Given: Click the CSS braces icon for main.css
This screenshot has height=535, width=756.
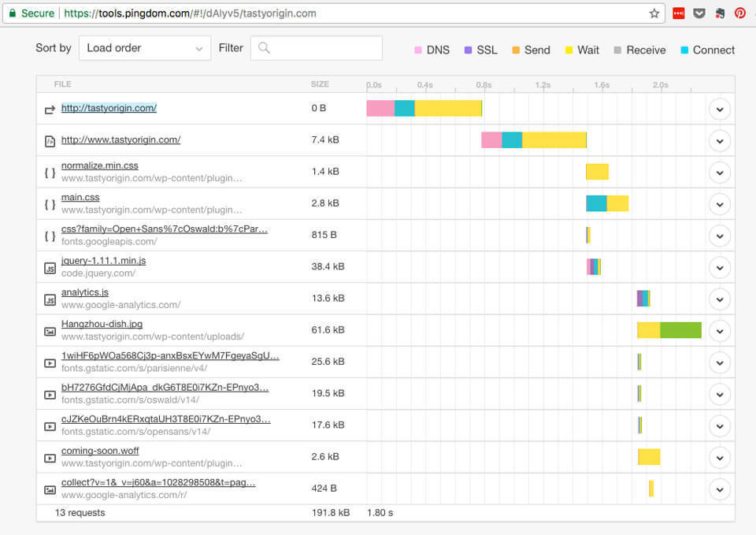Looking at the screenshot, I should [50, 205].
